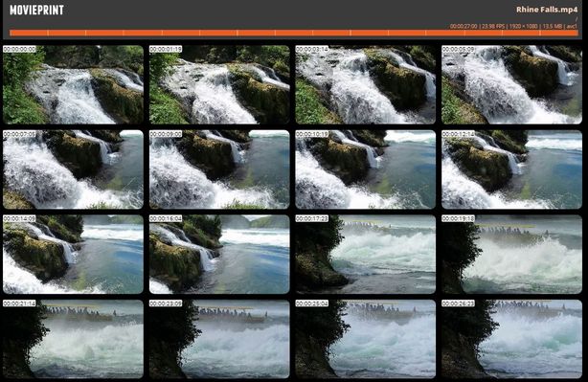Open the thumbnail stamped 00:00:00:00
Image resolution: width=588 pixels, height=382 pixels.
[73, 84]
